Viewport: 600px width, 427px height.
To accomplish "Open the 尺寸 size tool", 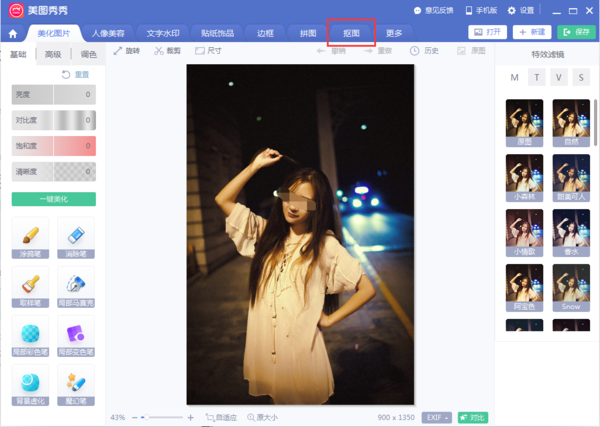I will tap(208, 51).
